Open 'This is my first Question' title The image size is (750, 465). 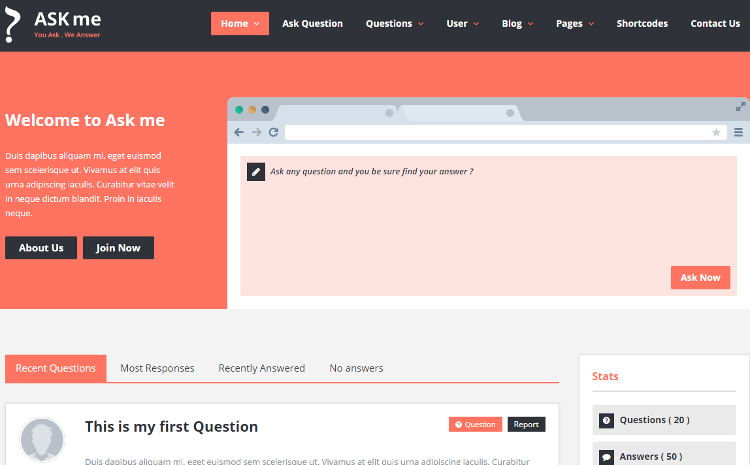[x=171, y=427]
